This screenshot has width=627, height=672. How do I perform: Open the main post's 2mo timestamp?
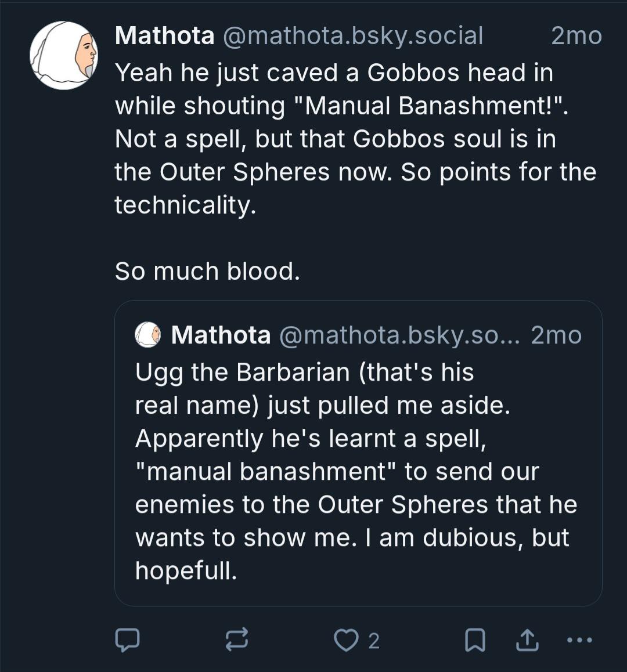coord(576,35)
